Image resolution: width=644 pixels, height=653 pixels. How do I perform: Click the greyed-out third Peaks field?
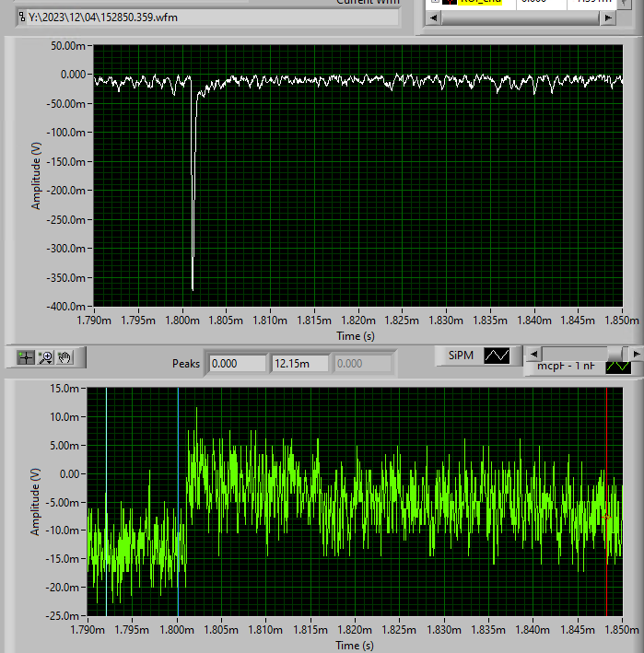(362, 364)
